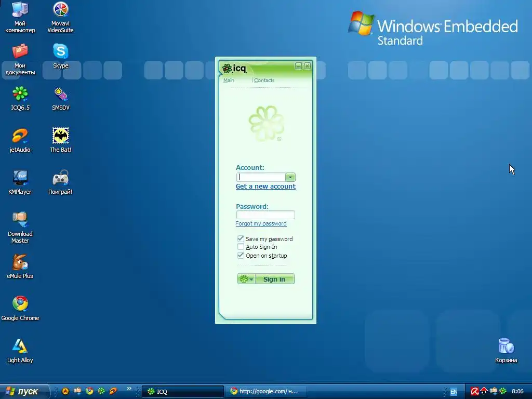The width and height of the screenshot is (532, 399).
Task: Select The Bat! desktop icon
Action: (60, 140)
